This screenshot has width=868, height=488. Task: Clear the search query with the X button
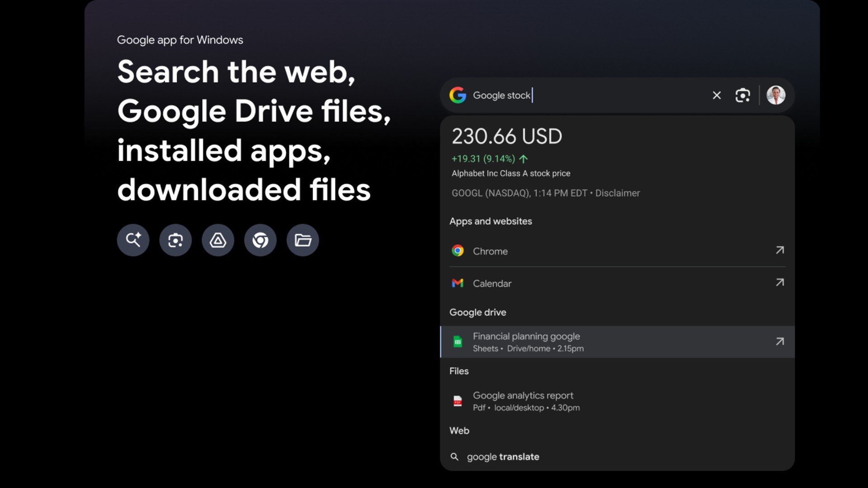717,95
